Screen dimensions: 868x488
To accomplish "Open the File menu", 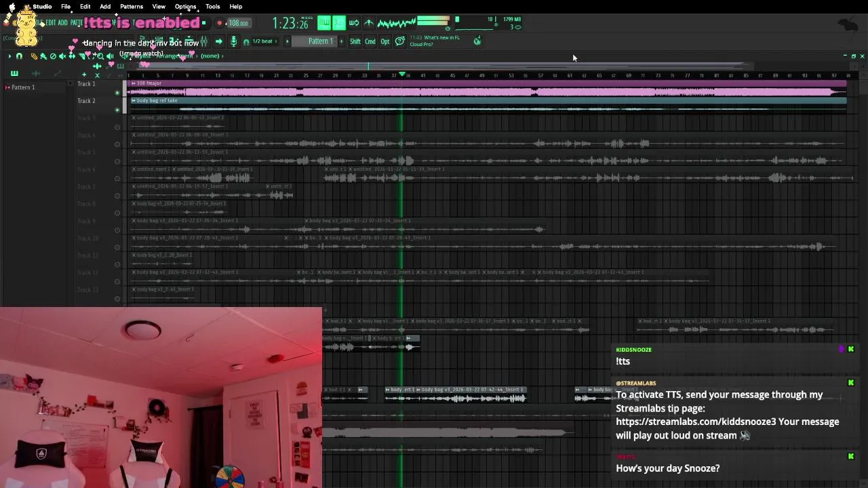I will pyautogui.click(x=66, y=7).
